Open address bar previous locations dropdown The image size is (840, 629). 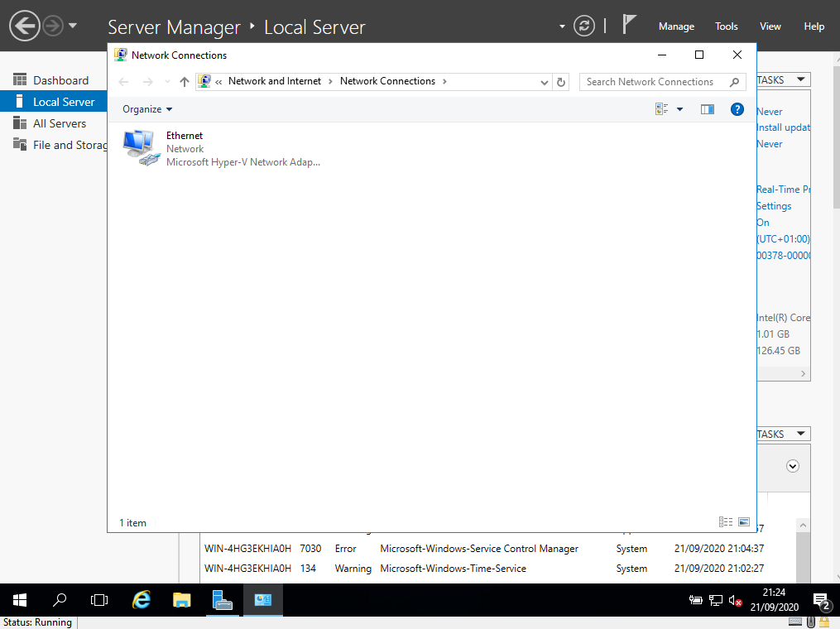(x=544, y=82)
